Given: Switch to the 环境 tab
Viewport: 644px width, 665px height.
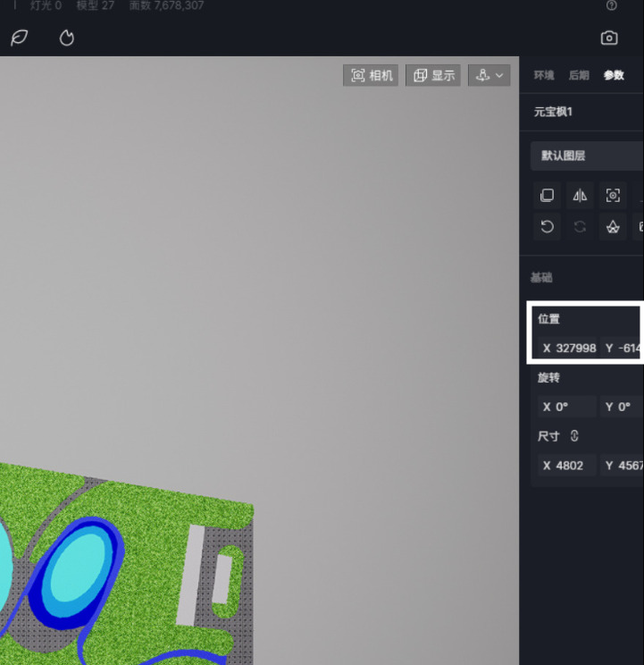Looking at the screenshot, I should [544, 76].
